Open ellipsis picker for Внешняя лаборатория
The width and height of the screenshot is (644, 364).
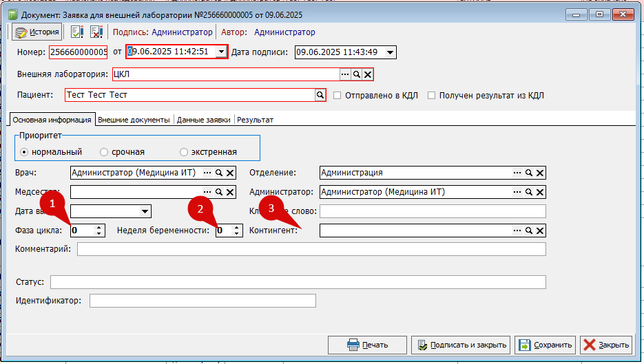[x=345, y=74]
